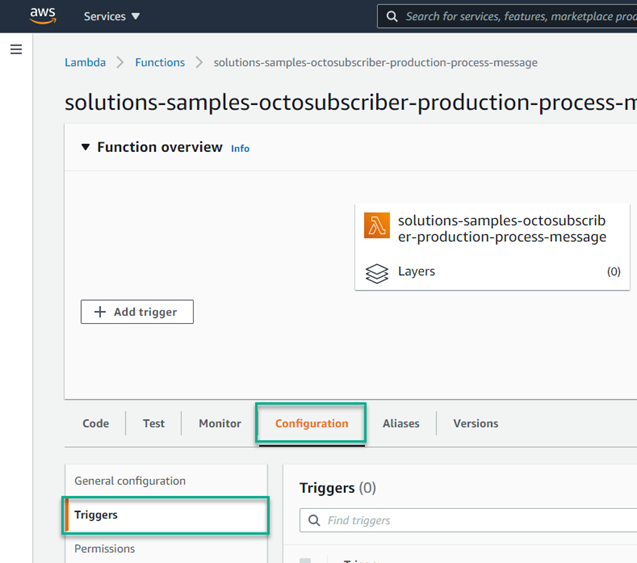
Task: Click the magnifier icon in Find triggers
Action: pos(314,520)
